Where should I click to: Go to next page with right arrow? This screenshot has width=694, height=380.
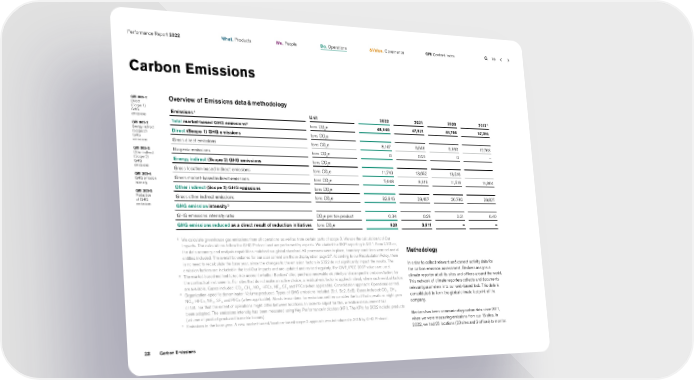tap(508, 60)
